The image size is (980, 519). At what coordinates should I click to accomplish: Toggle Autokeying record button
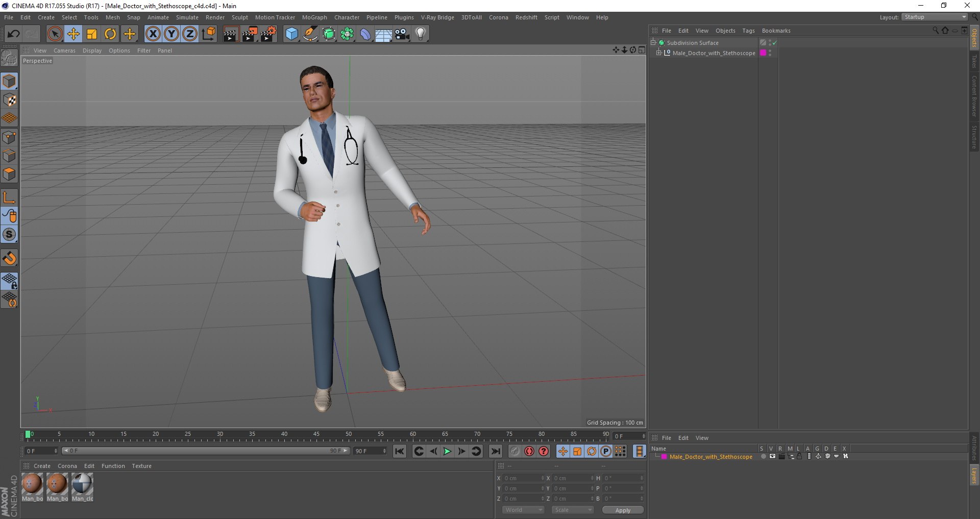(529, 451)
